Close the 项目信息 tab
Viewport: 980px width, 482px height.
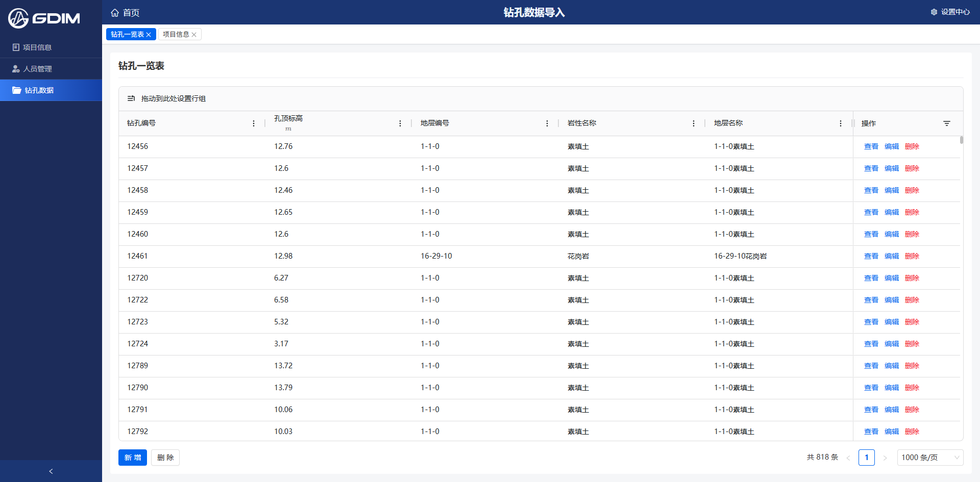tap(194, 35)
